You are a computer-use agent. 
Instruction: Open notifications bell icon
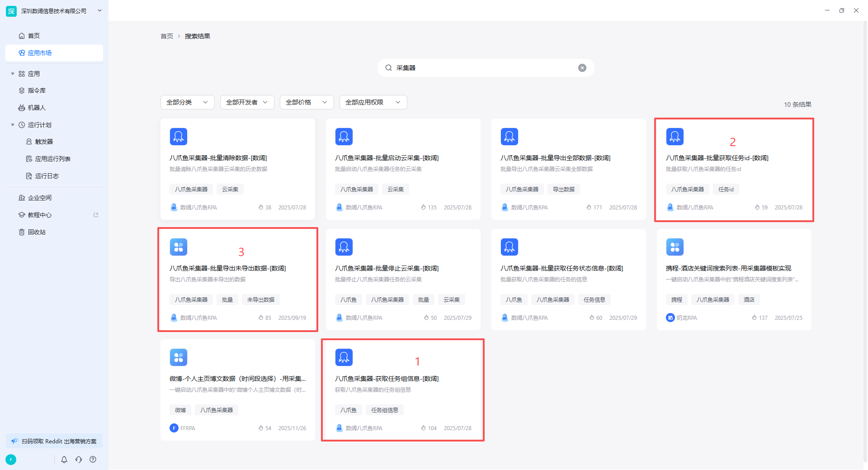click(x=64, y=460)
